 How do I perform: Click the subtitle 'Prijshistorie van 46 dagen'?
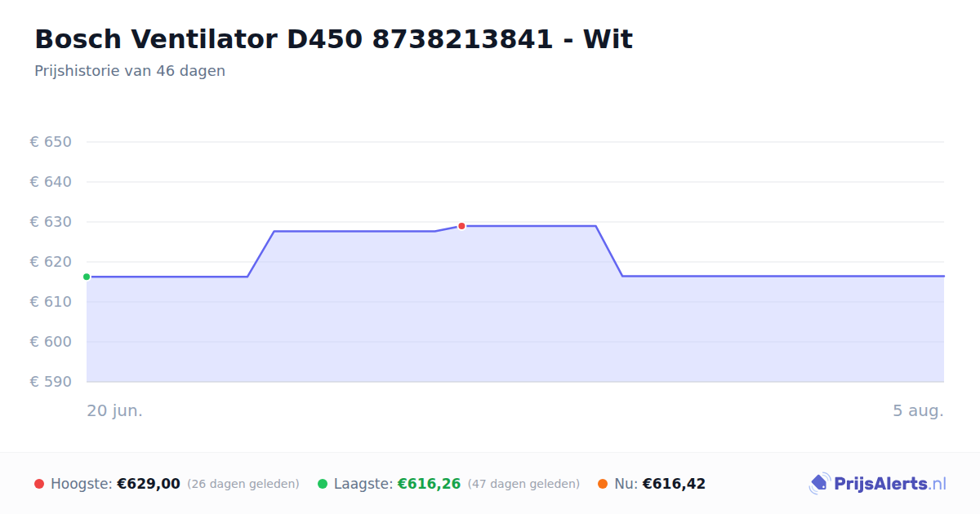(x=130, y=71)
